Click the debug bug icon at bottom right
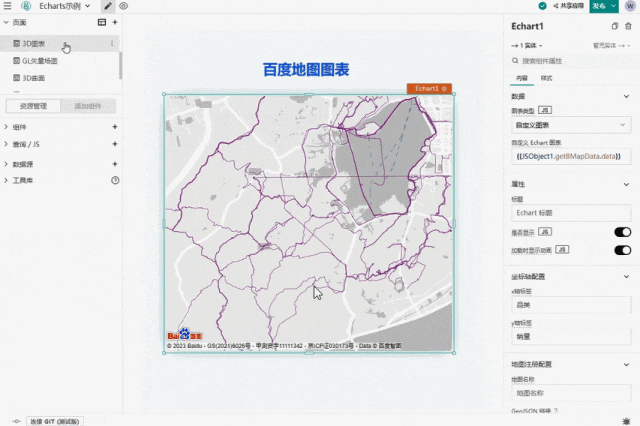Viewport: 640px width, 426px height. (626, 421)
